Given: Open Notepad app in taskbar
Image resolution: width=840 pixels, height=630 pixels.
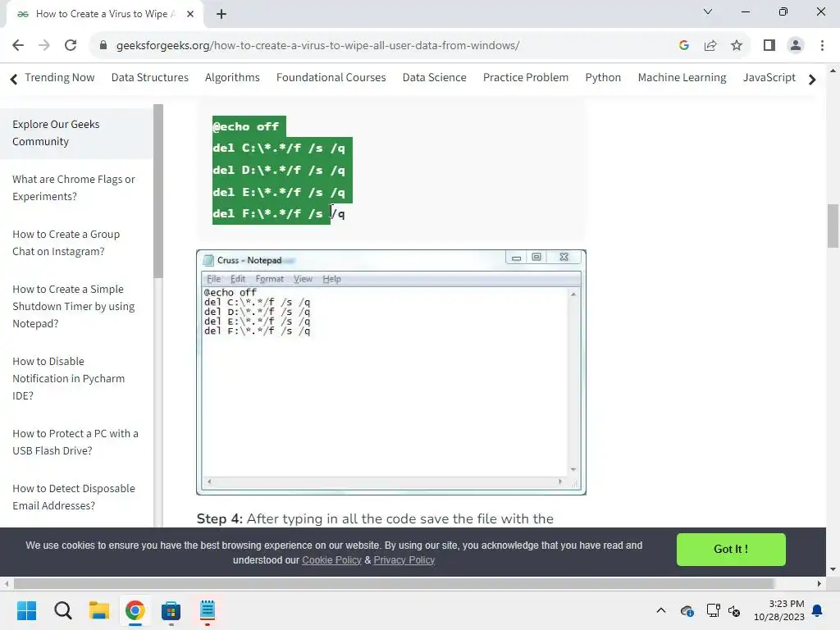Looking at the screenshot, I should 208,610.
